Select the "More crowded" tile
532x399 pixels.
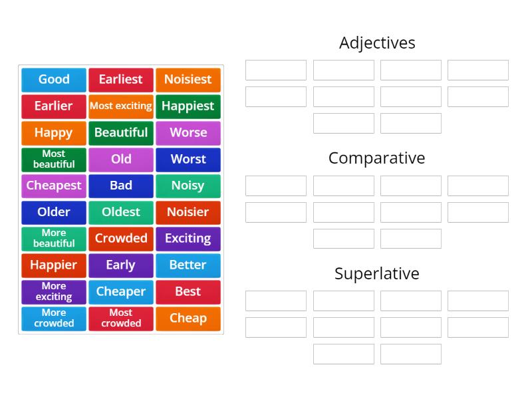53,318
